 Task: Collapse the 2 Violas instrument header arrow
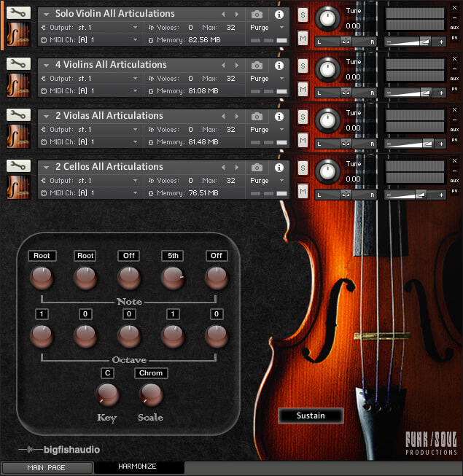point(46,117)
